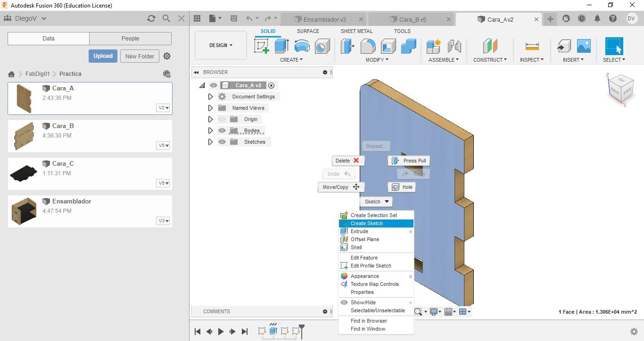Toggle visibility of Sketches folder
Viewport: 644px width, 341px height.
click(x=222, y=142)
